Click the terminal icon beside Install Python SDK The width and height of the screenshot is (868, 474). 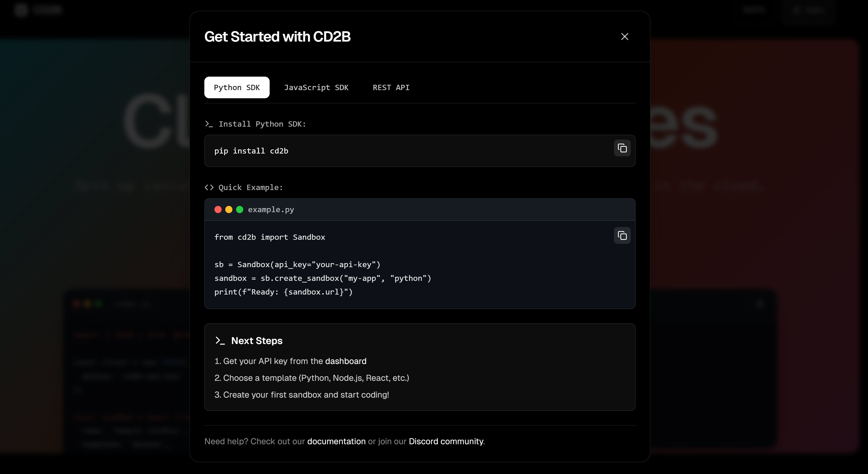(209, 124)
